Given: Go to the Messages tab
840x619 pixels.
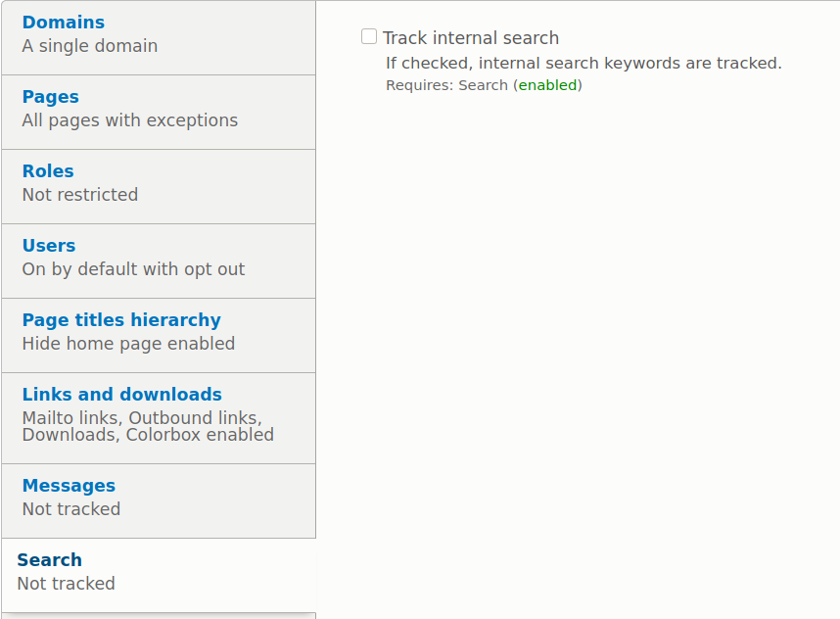Looking at the screenshot, I should (x=69, y=486).
